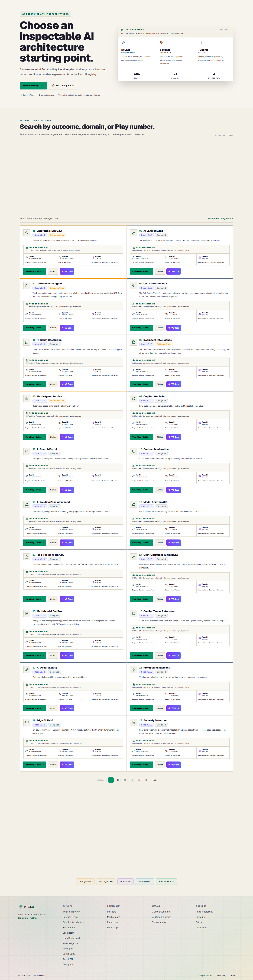Click the Ask Agent FAI pill button
The height and width of the screenshot is (980, 253).
[x=106, y=881]
